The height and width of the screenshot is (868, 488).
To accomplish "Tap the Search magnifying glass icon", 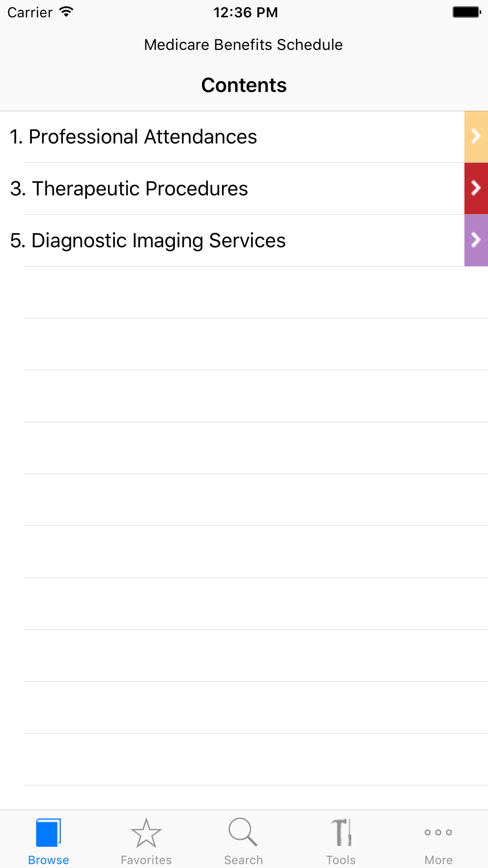I will [x=243, y=832].
